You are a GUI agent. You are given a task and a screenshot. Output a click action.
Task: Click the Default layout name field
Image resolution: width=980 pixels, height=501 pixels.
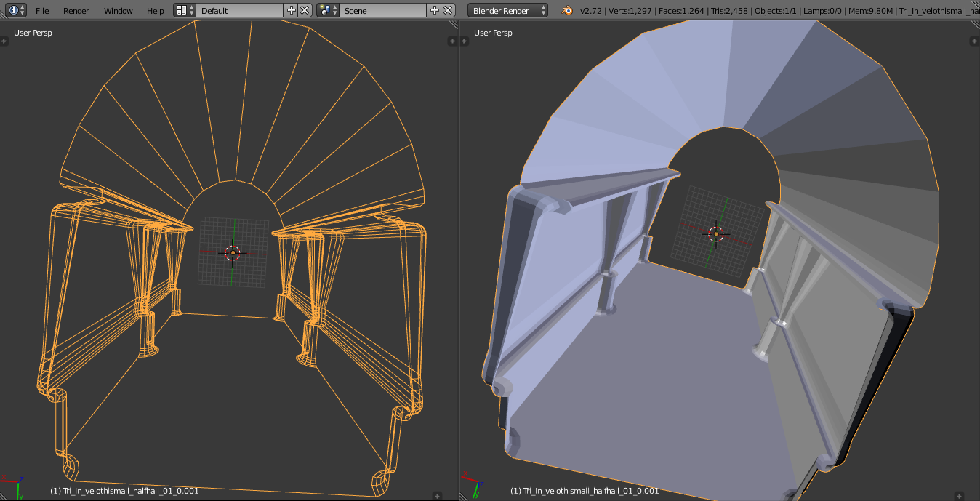point(240,10)
